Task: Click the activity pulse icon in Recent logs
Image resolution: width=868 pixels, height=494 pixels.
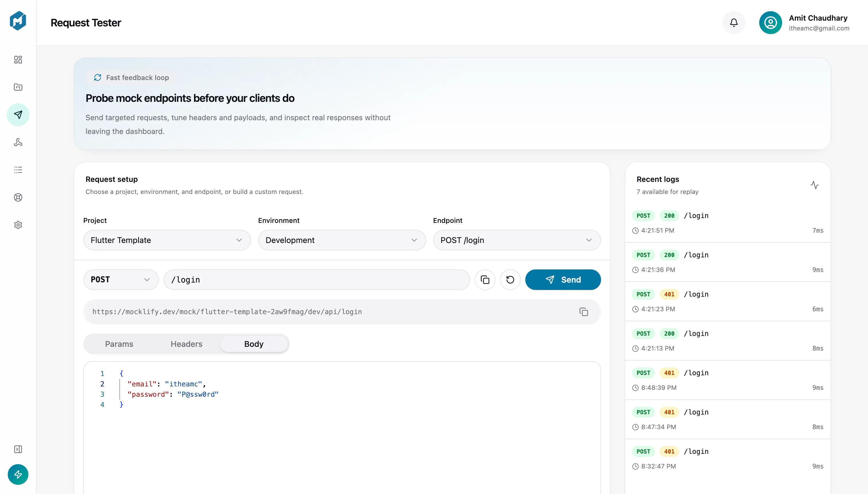Action: [814, 185]
